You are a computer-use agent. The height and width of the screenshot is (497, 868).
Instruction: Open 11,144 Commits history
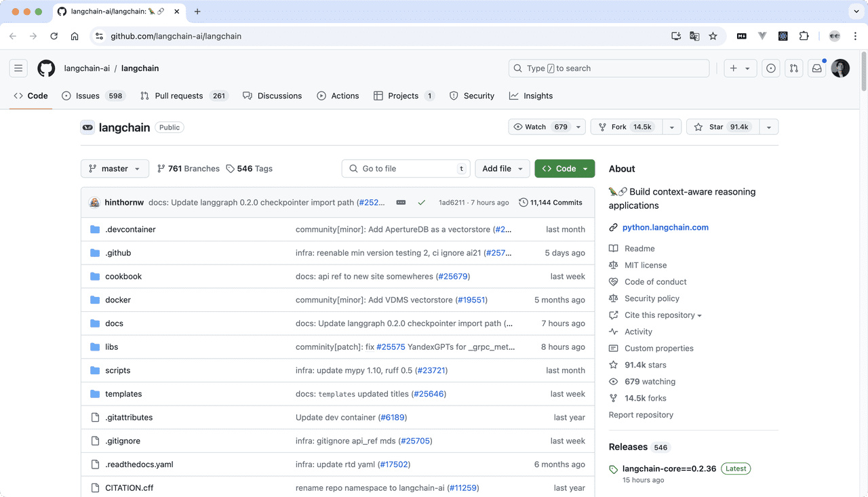pyautogui.click(x=551, y=202)
